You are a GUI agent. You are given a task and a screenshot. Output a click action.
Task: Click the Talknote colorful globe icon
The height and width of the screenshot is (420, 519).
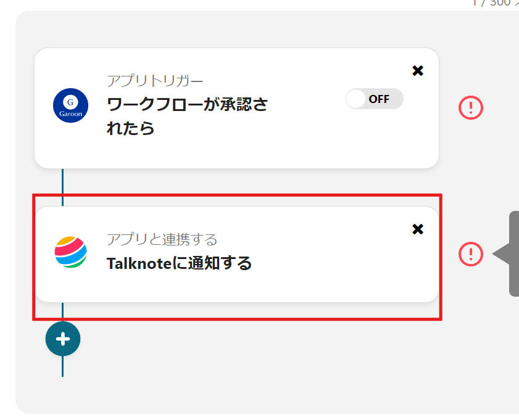tap(70, 252)
